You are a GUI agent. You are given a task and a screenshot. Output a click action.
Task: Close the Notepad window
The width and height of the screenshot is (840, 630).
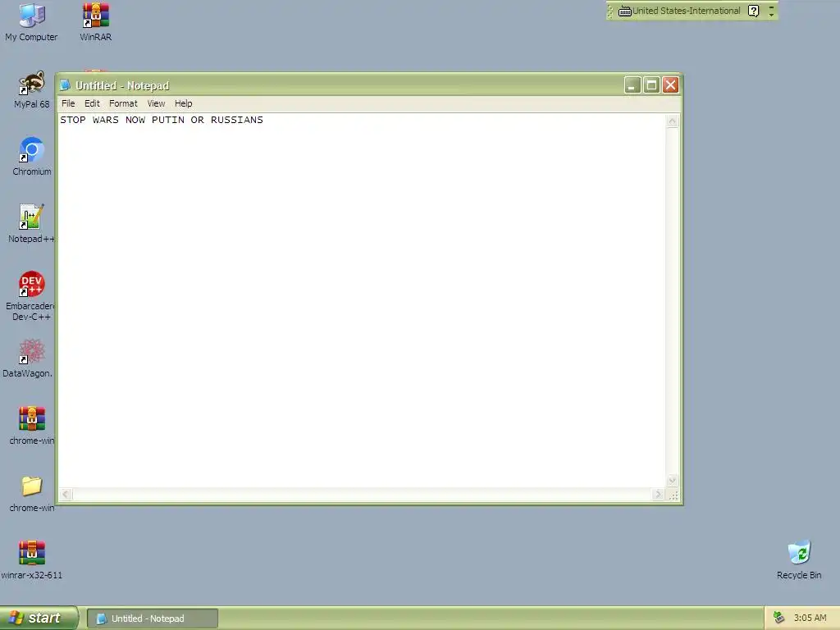click(x=671, y=85)
